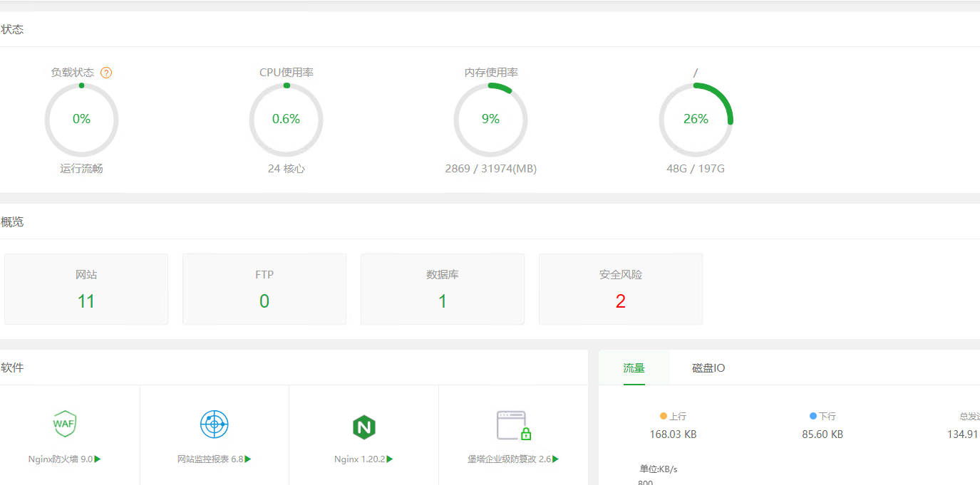980x485 pixels.
Task: Click the 24 核心 text
Action: click(x=287, y=169)
